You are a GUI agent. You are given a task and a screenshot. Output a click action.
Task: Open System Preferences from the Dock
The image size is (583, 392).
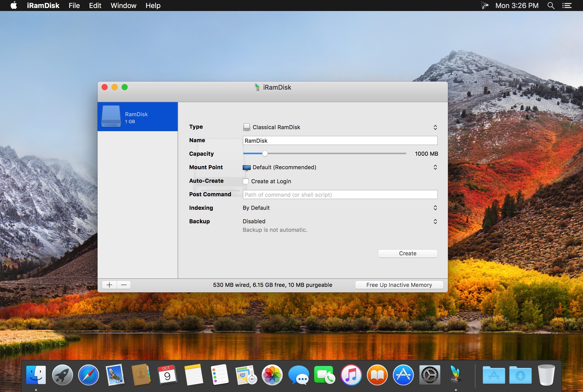pos(430,375)
